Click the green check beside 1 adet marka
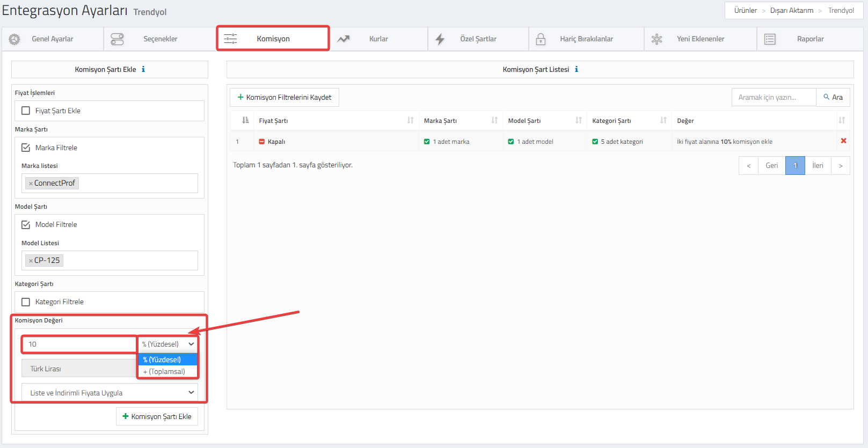This screenshot has height=448, width=868. 427,142
